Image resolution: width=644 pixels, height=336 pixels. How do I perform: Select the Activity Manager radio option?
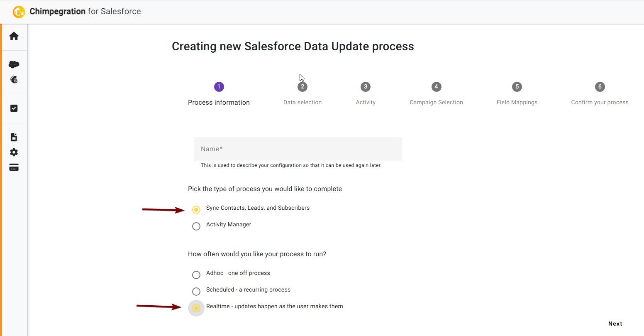tap(196, 226)
